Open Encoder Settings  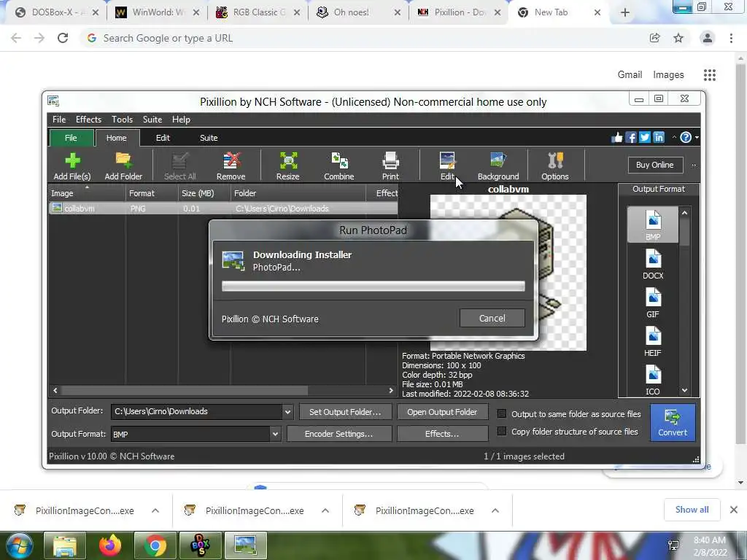pos(338,434)
